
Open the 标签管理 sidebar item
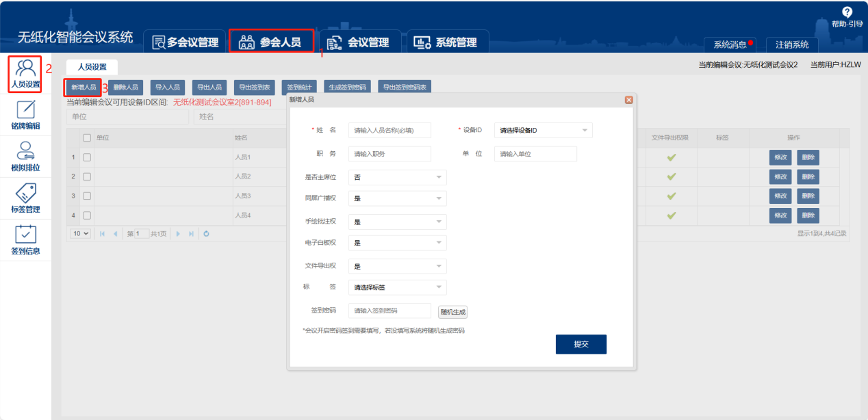25,198
